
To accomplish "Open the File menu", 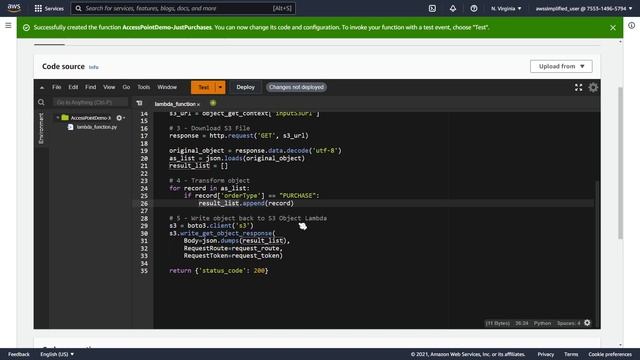I will (x=56, y=87).
